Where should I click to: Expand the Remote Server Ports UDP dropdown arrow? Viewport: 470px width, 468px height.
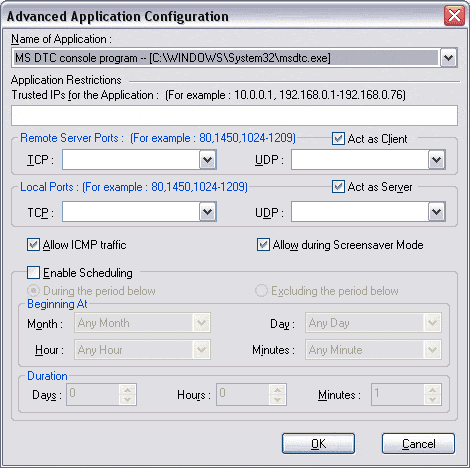[x=437, y=160]
